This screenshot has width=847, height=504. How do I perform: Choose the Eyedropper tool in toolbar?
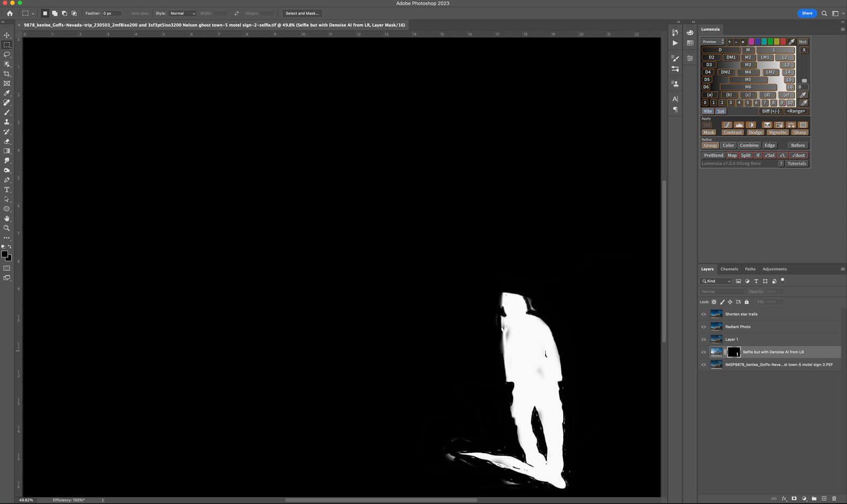[7, 93]
